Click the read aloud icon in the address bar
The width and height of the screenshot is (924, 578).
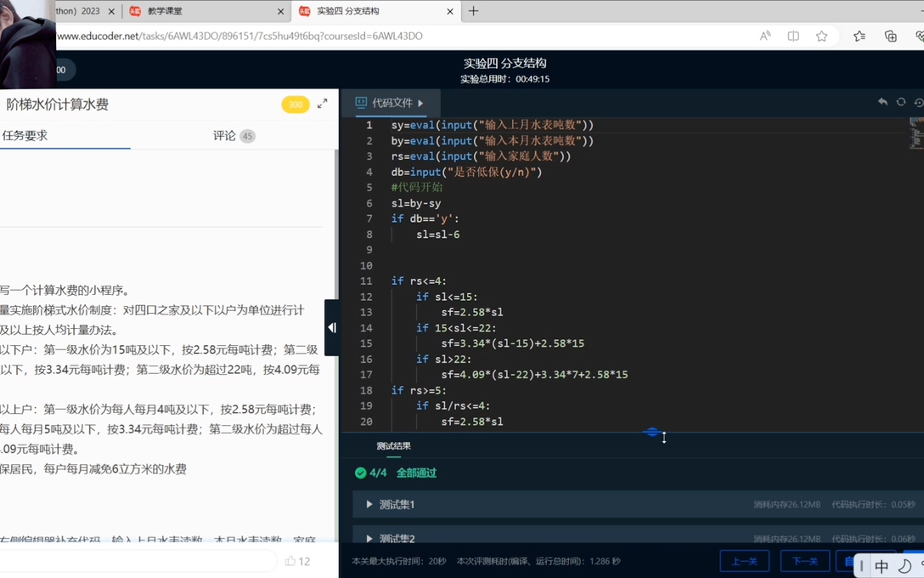[765, 36]
